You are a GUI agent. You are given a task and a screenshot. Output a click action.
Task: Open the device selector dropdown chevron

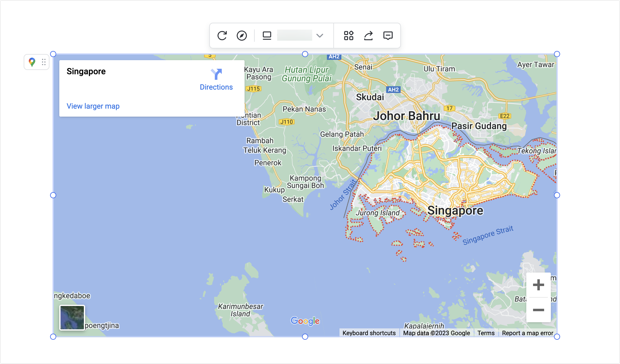320,35
